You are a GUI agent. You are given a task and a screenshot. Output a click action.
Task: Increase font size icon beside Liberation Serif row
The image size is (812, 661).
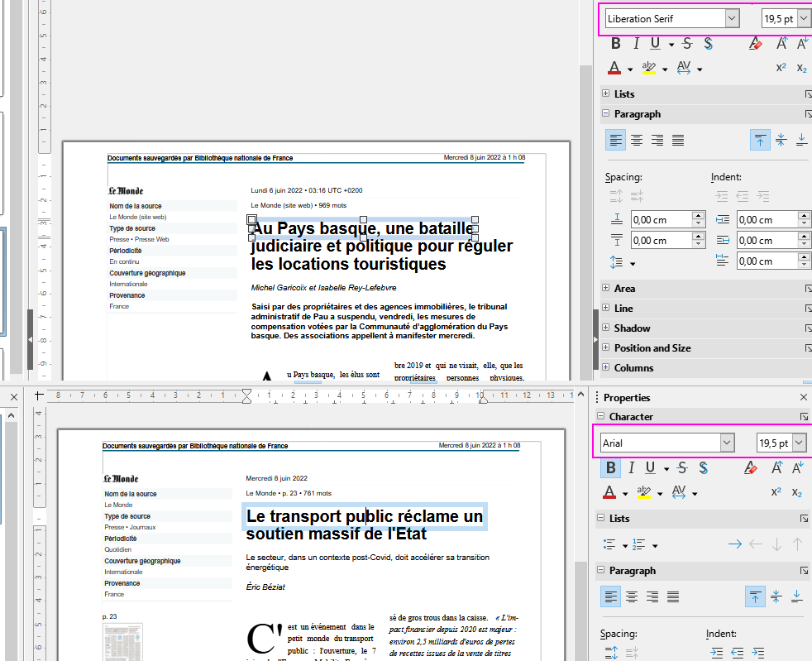pos(780,44)
